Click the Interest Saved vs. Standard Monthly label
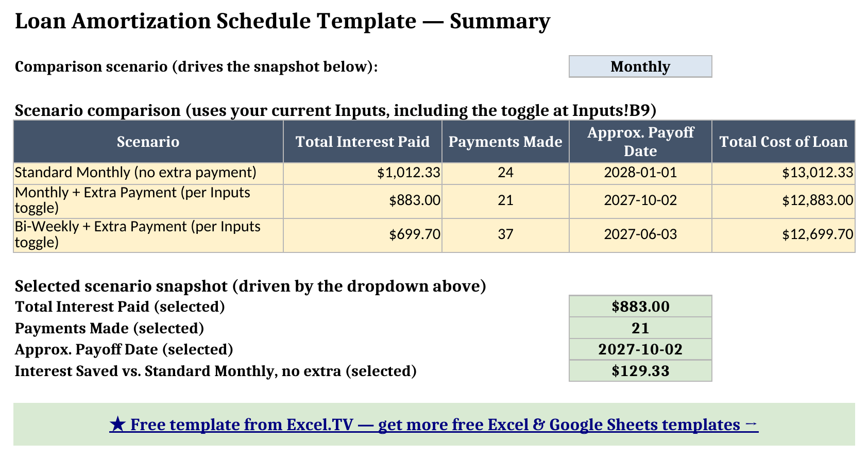 pyautogui.click(x=216, y=371)
